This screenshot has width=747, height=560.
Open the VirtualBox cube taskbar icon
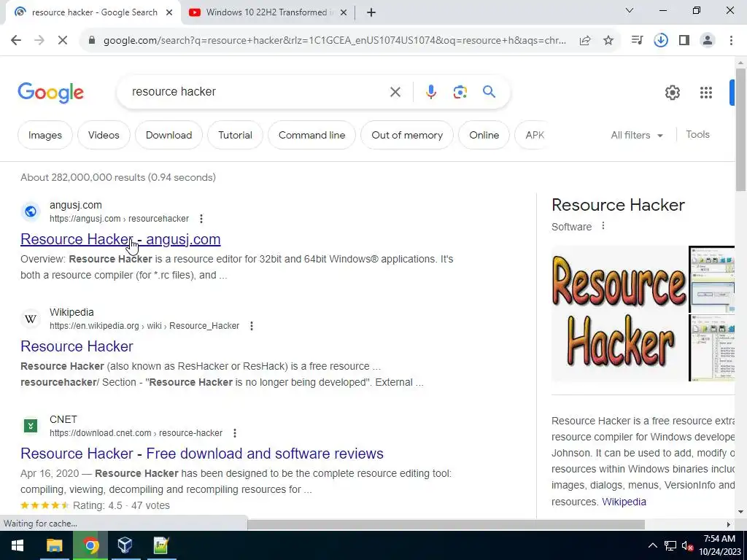[x=125, y=545]
